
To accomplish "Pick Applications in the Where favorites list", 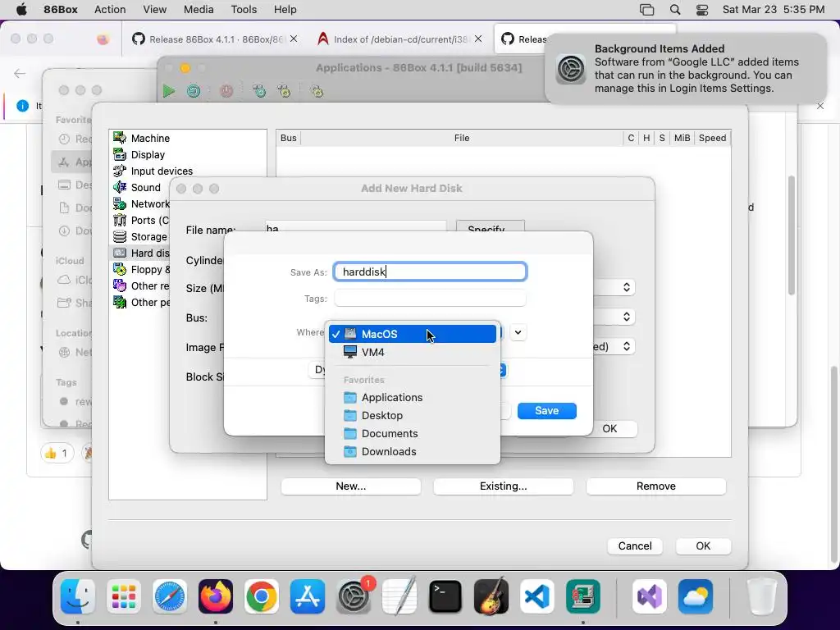I will tap(413, 398).
